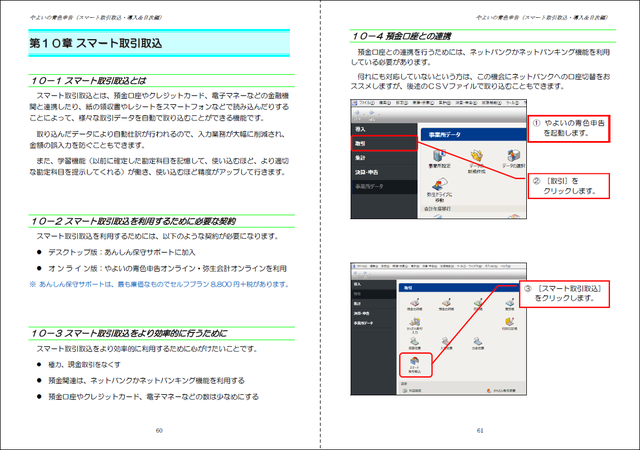The height and width of the screenshot is (450, 640).
Task: Select 事業所データ in its screenshot sidebar
Action: click(384, 187)
